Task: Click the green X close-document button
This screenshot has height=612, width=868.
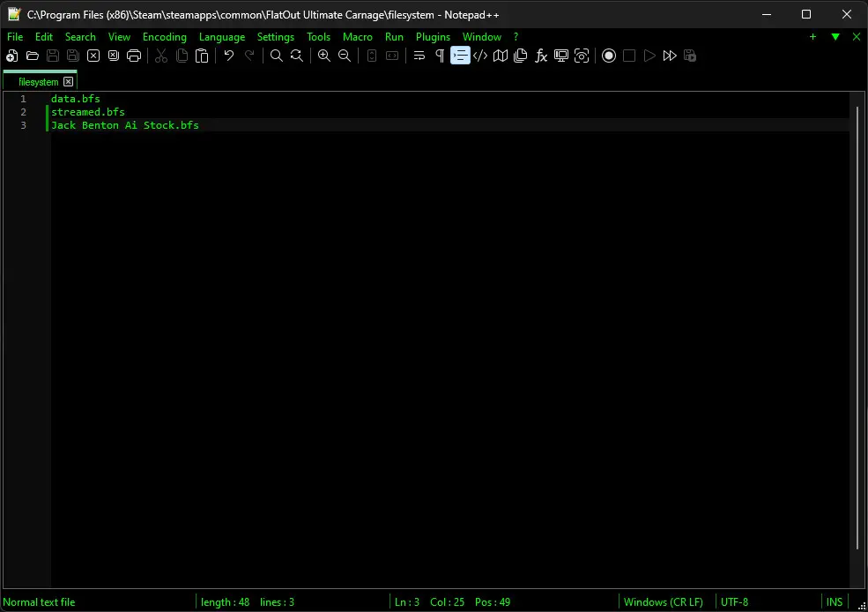Action: tap(857, 36)
